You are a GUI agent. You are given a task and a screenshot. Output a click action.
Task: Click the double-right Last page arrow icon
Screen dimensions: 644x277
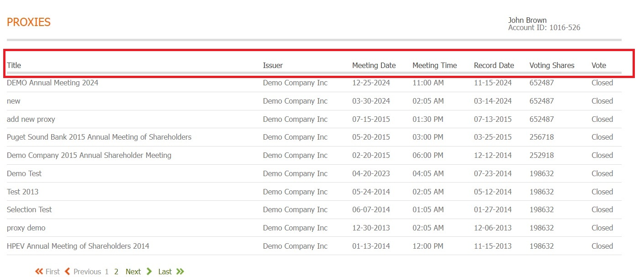tap(180, 272)
